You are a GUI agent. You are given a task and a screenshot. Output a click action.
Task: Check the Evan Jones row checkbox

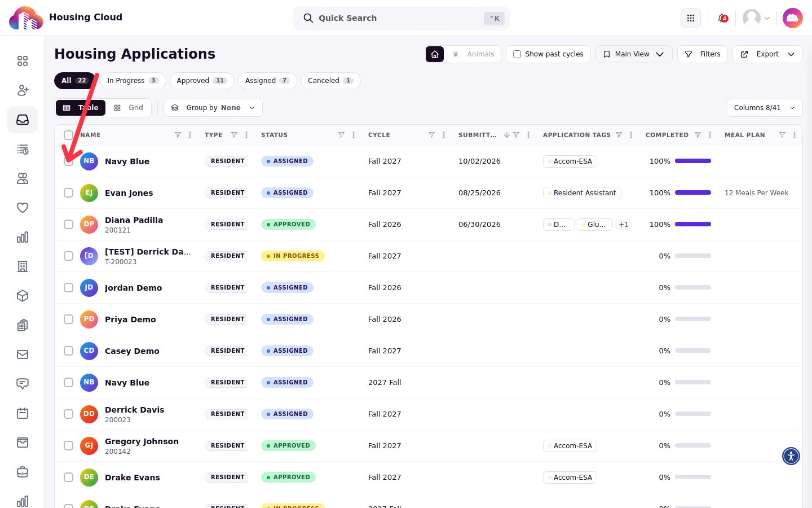(x=68, y=193)
